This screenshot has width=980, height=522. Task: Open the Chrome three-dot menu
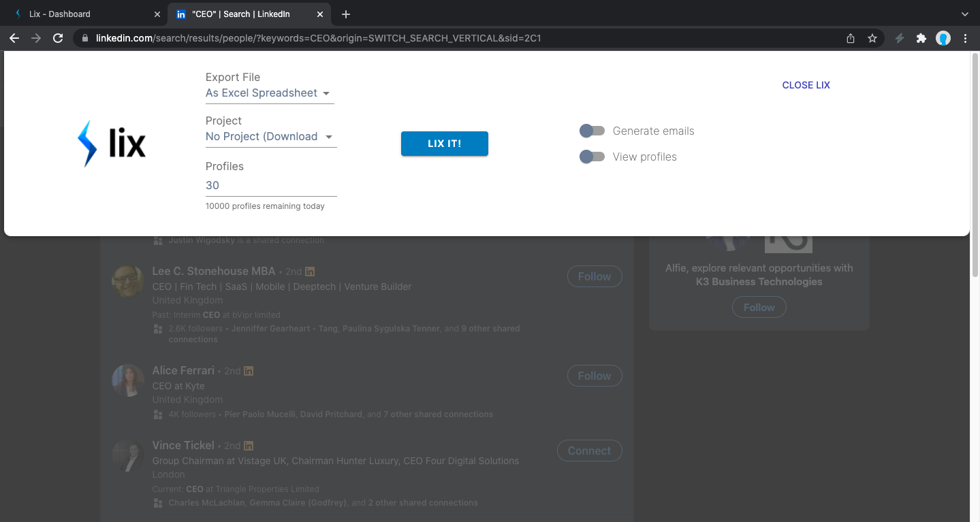[966, 39]
